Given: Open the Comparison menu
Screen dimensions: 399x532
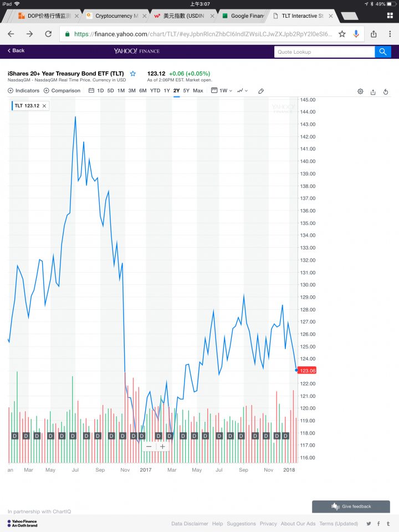Looking at the screenshot, I should pyautogui.click(x=62, y=90).
